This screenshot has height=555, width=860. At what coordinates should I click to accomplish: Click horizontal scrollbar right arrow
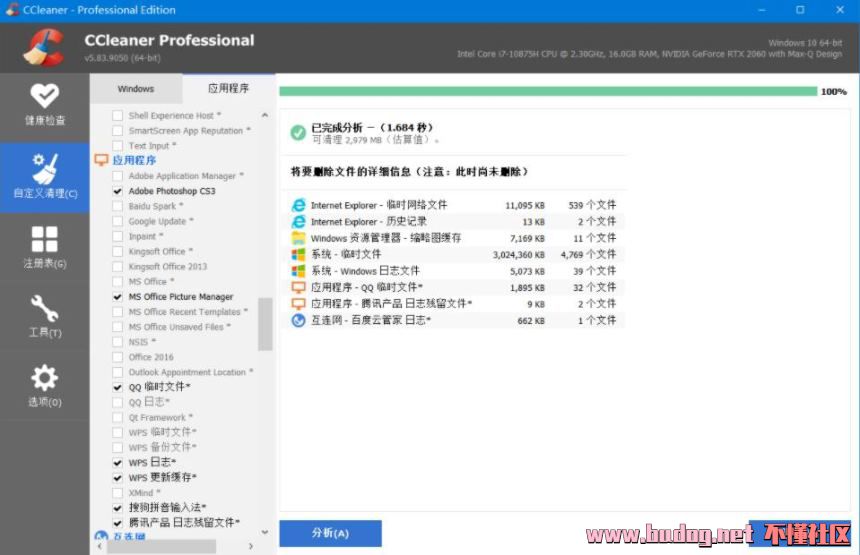pyautogui.click(x=251, y=546)
